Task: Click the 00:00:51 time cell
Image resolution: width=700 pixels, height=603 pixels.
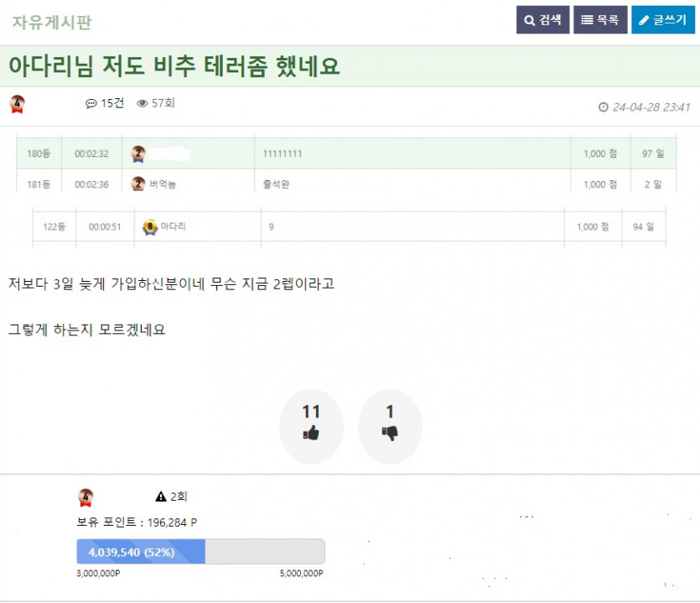Action: [105, 227]
